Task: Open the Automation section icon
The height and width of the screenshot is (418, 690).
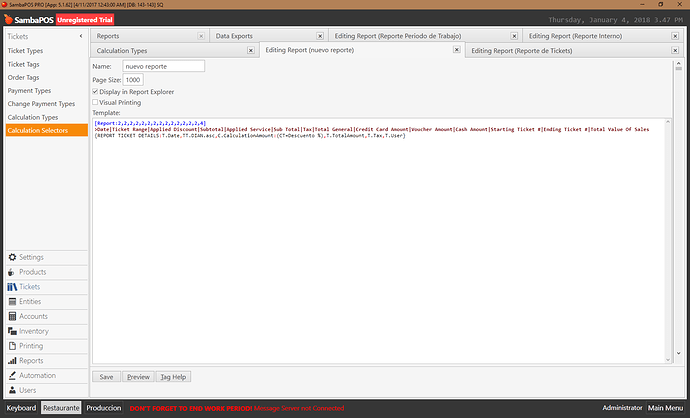Action: [12, 375]
